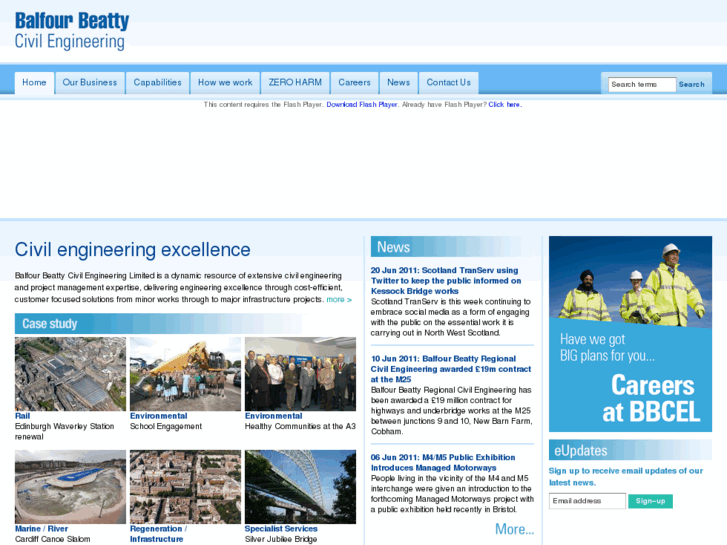Click the 'Civil engineering excellence' heading
This screenshot has height=545, width=727.
(x=133, y=250)
